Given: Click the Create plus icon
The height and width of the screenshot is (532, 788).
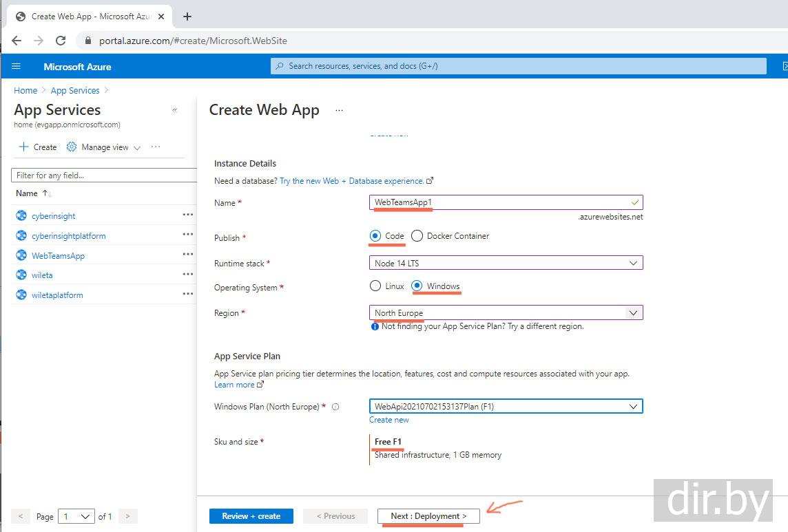Looking at the screenshot, I should click(x=24, y=147).
